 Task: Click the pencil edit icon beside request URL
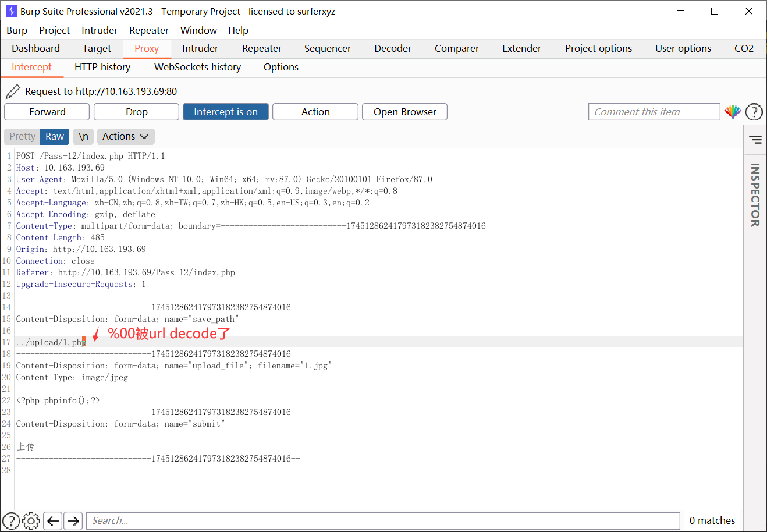12,91
